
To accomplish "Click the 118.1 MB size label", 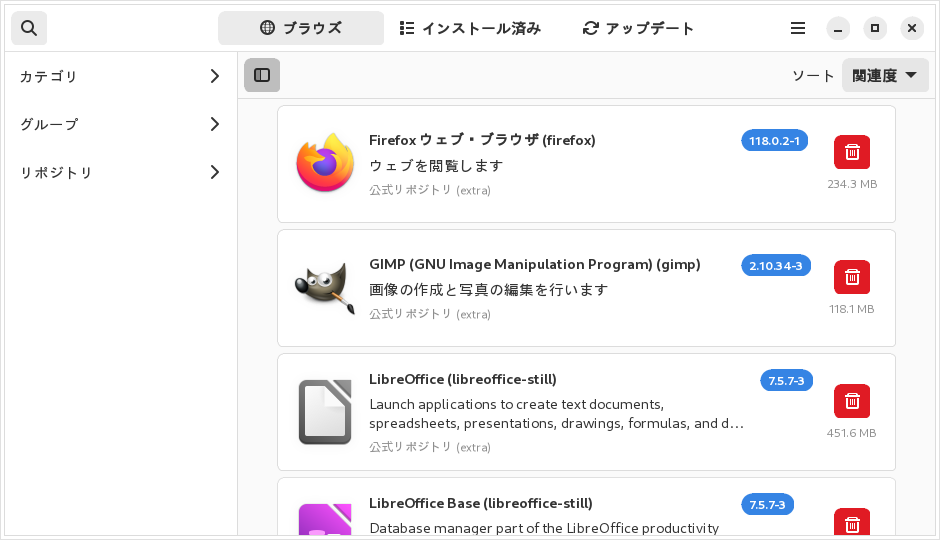I will pyautogui.click(x=851, y=309).
